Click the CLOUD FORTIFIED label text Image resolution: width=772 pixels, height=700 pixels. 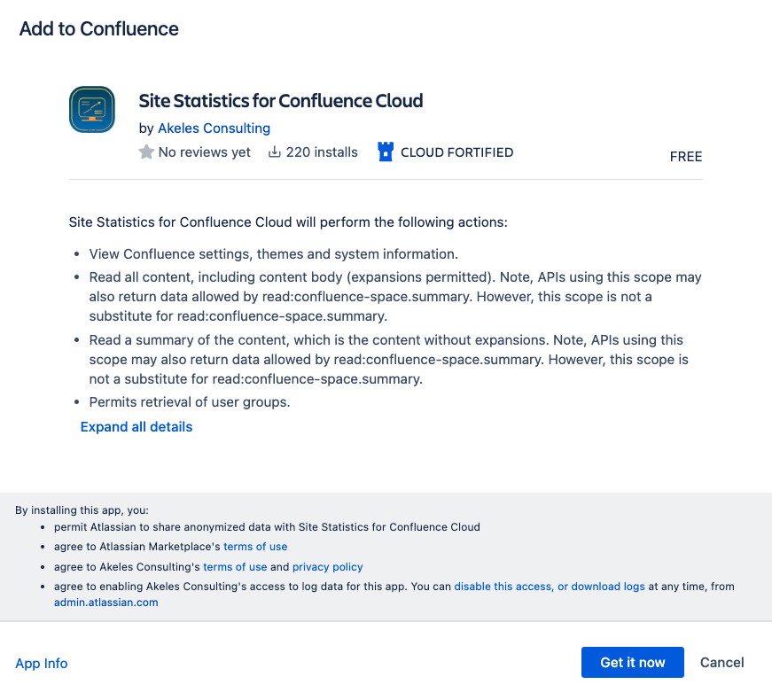pyautogui.click(x=456, y=152)
